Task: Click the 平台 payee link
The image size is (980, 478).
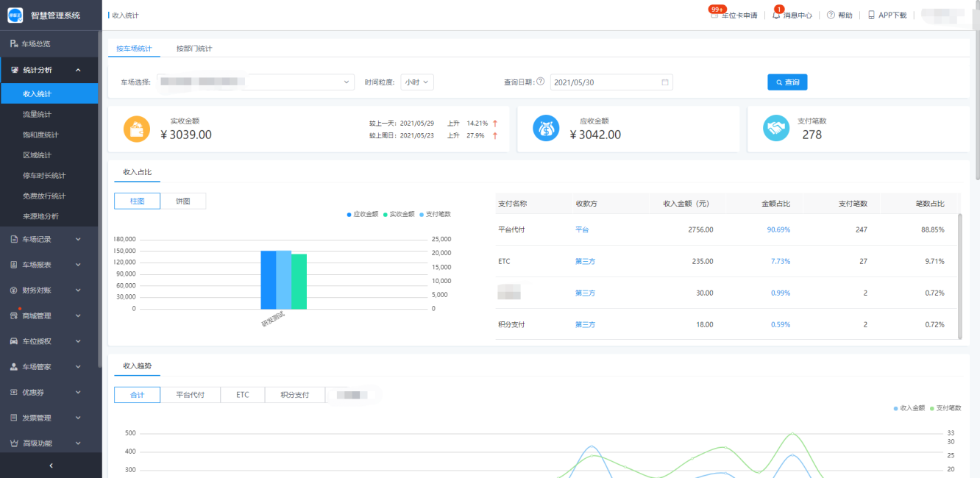Action: pyautogui.click(x=581, y=229)
